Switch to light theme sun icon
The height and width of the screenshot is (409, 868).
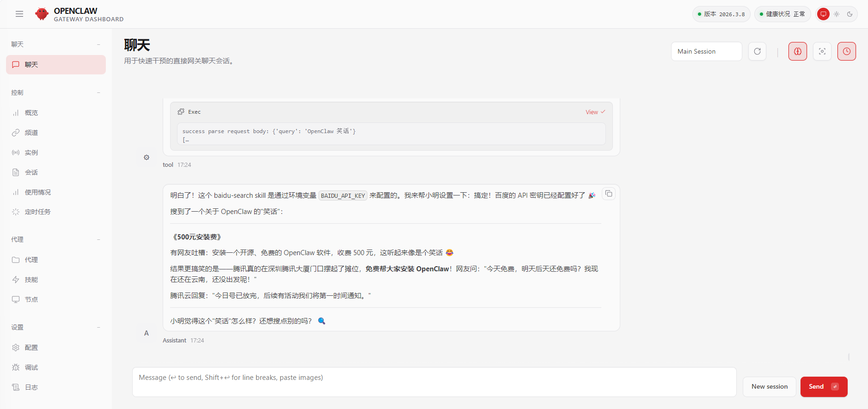837,14
